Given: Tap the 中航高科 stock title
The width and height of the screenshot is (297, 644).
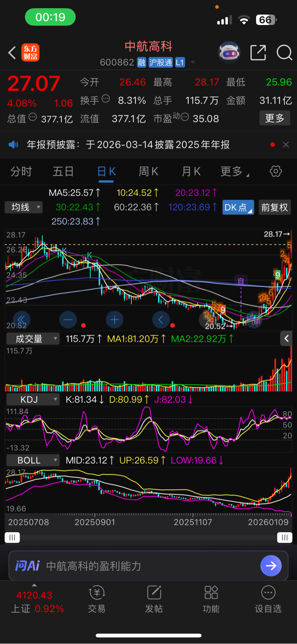Looking at the screenshot, I should coord(148,46).
